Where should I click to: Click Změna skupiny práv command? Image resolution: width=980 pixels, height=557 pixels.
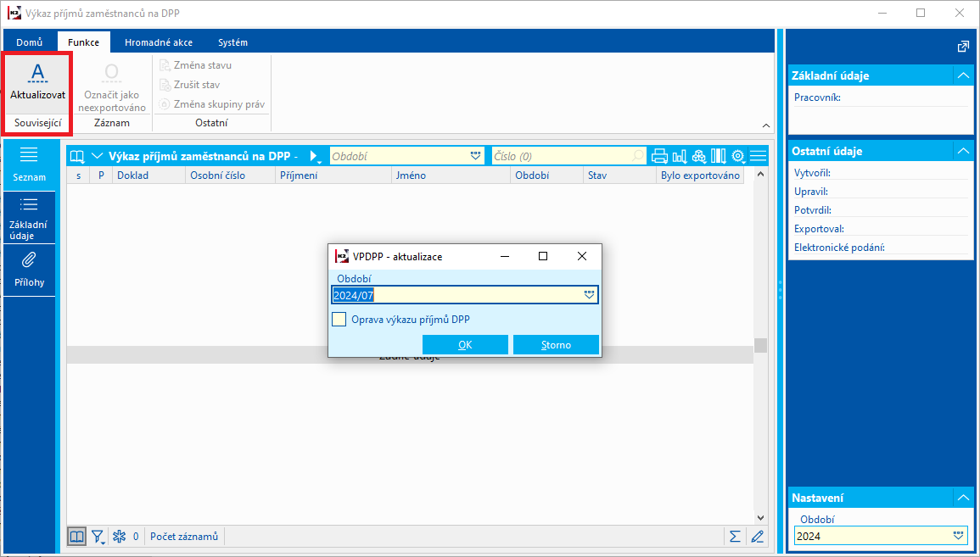pos(212,104)
